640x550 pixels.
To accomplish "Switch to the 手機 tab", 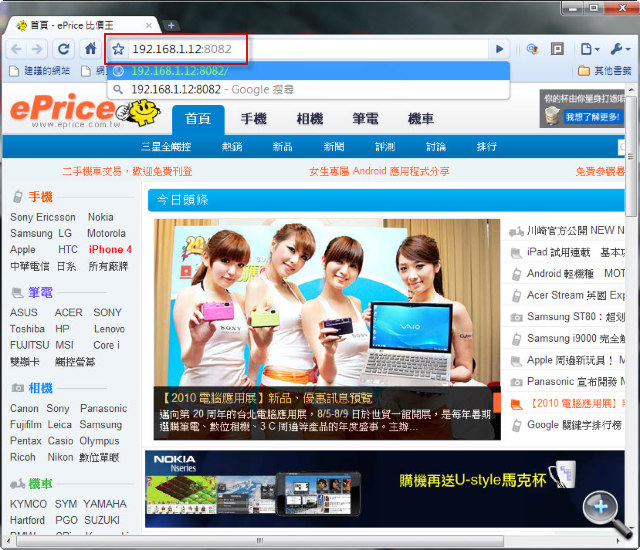I will (253, 119).
